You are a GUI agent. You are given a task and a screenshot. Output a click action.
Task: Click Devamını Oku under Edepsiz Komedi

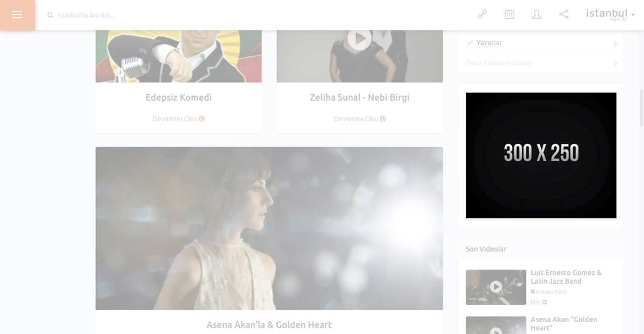(x=178, y=119)
